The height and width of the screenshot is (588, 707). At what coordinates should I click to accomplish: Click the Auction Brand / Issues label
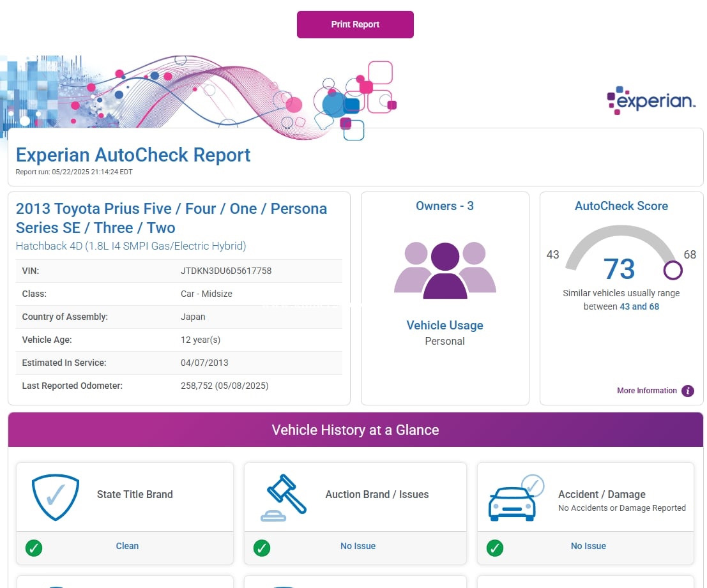click(x=377, y=494)
